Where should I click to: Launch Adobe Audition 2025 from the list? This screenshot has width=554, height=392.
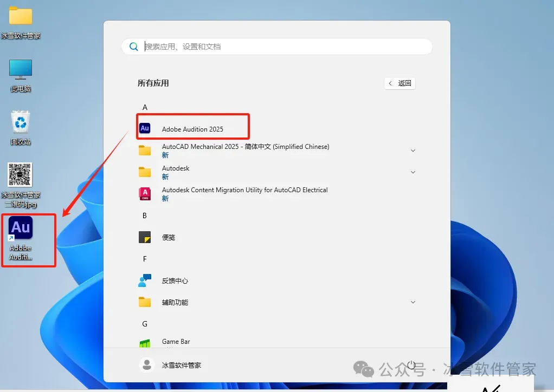(x=192, y=129)
